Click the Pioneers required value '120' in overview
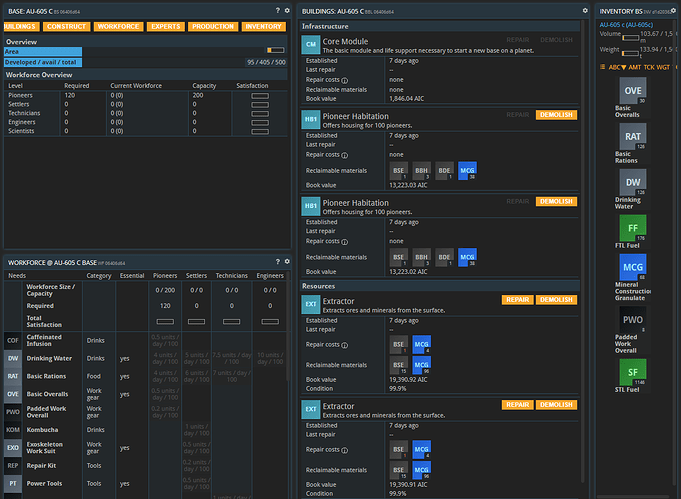This screenshot has height=499, width=681. coord(69,96)
